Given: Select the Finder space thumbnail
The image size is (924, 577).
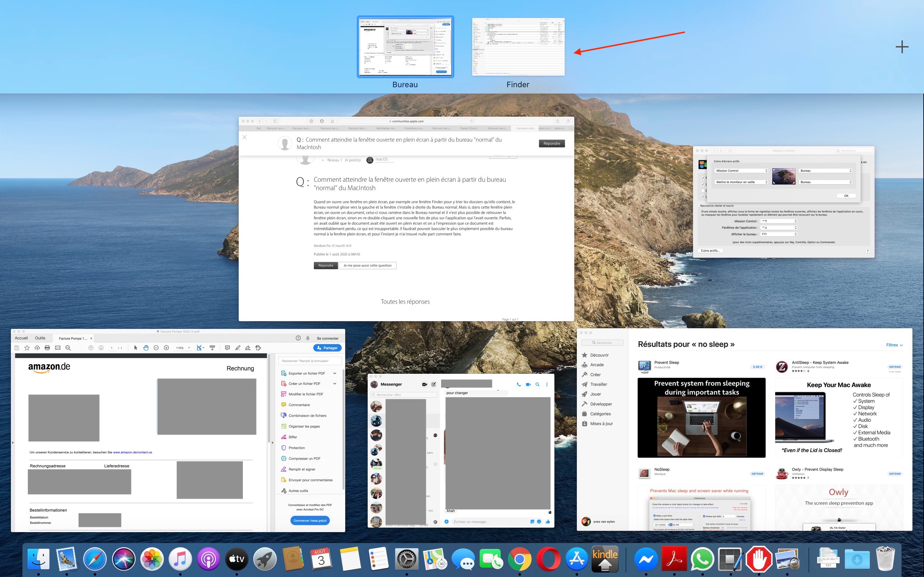Looking at the screenshot, I should [518, 47].
